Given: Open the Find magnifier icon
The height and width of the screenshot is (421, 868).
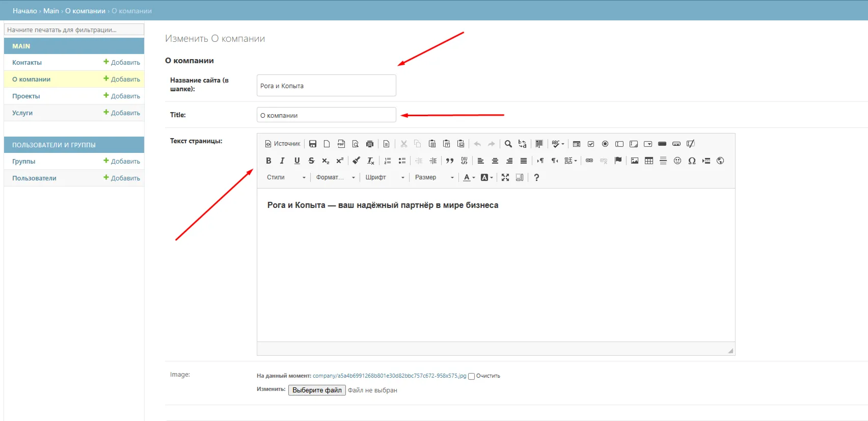Looking at the screenshot, I should coord(508,144).
